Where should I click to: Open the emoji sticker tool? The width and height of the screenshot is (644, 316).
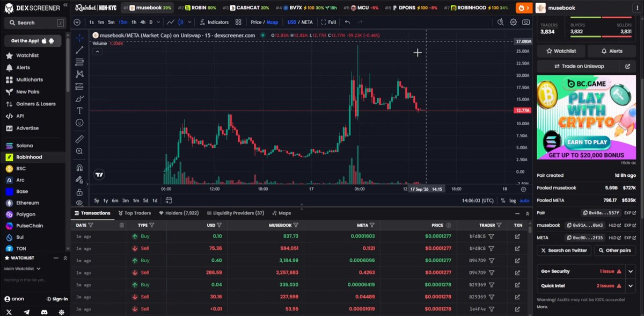[x=79, y=123]
